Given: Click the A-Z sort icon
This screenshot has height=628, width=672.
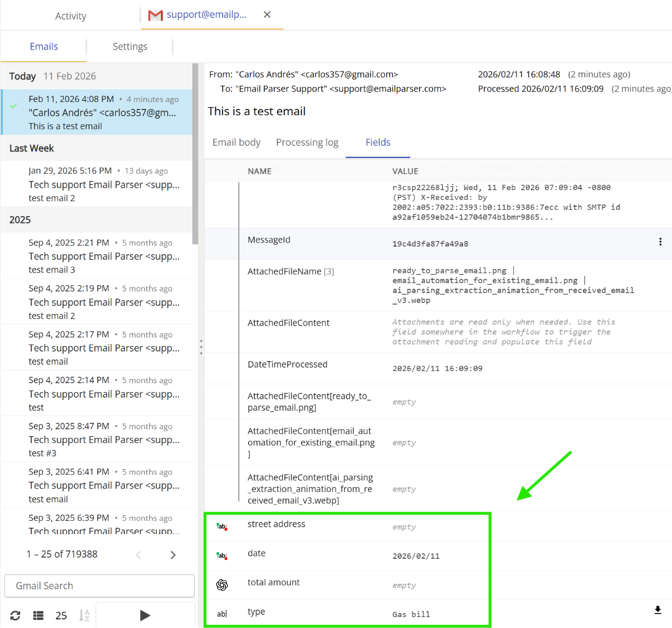Looking at the screenshot, I should pos(84,615).
